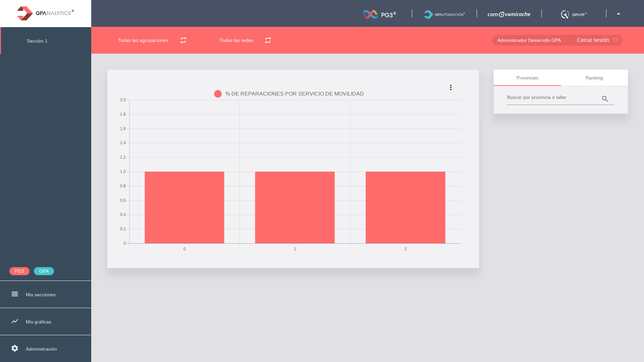Image resolution: width=644 pixels, height=362 pixels.
Task: Switch to the Ranking tab
Action: point(594,78)
